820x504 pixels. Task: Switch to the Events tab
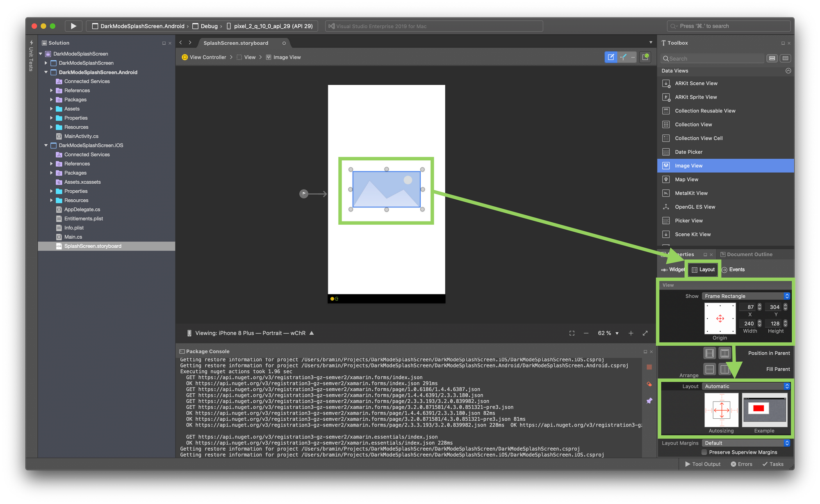pos(733,270)
